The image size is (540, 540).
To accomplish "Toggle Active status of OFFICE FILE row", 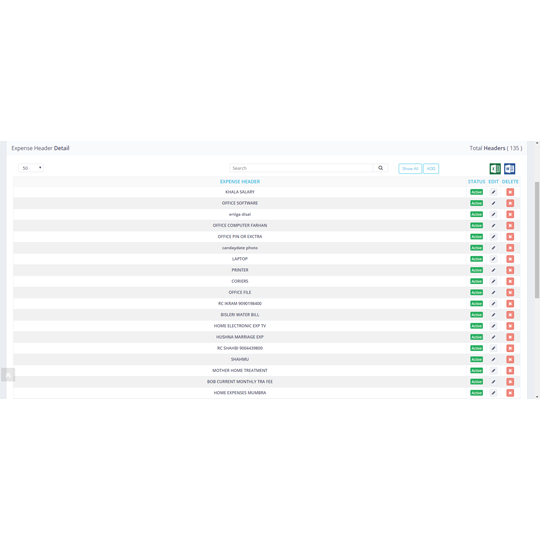I will click(x=476, y=292).
